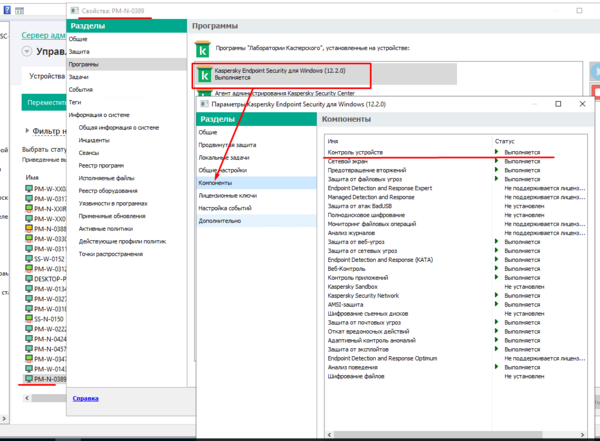This screenshot has height=441, width=600.
Task: Open Компоненты section in parameters window
Action: pos(215,183)
